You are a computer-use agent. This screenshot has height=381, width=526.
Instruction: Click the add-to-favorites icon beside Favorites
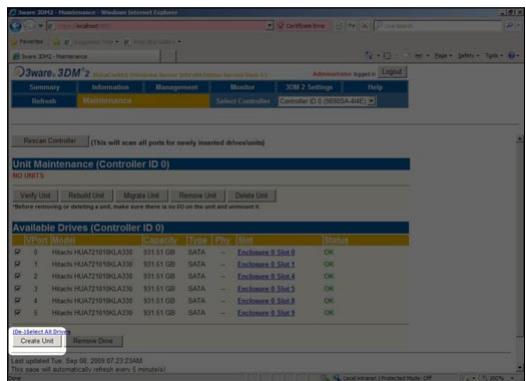pos(56,42)
